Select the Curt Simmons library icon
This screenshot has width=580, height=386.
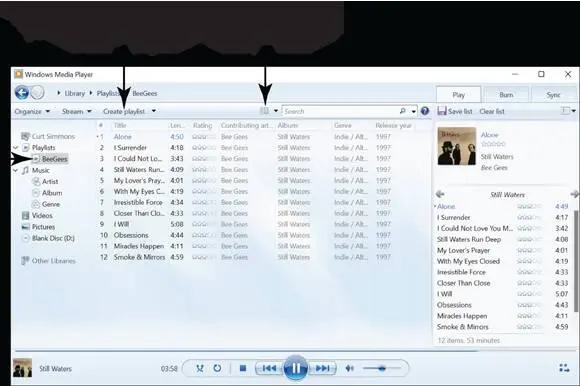click(x=25, y=136)
